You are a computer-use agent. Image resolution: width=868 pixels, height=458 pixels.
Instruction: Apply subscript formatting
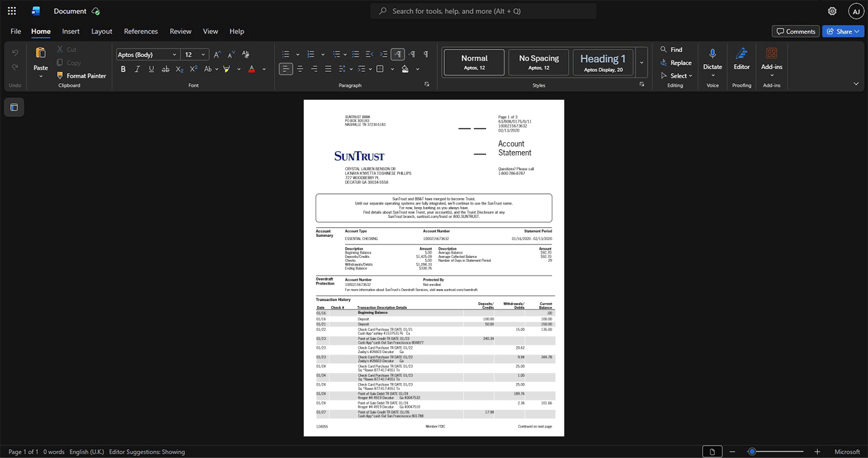click(180, 69)
